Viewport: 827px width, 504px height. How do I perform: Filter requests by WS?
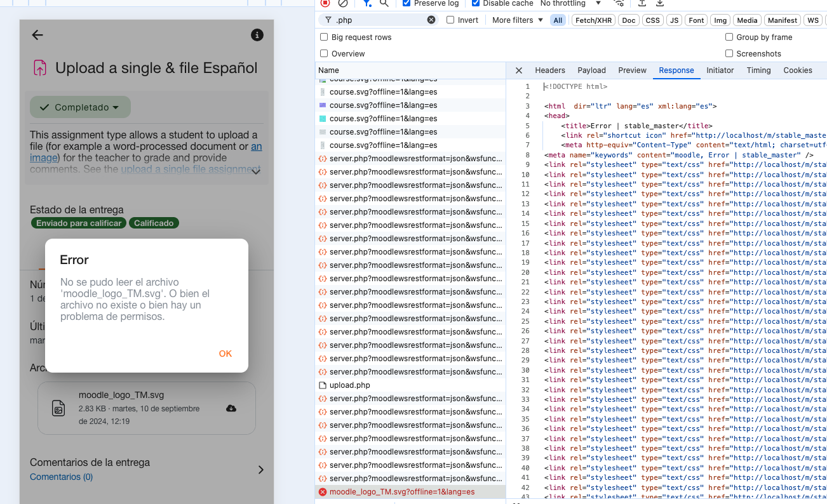813,20
